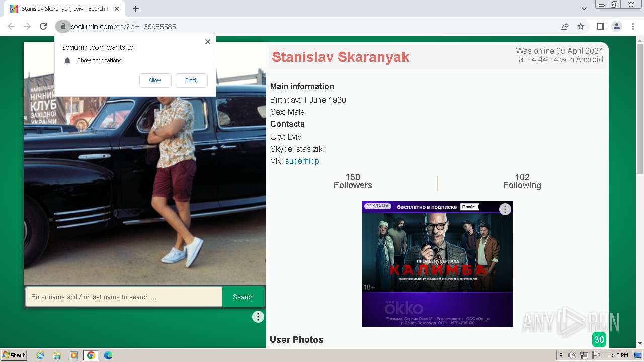Click the 'User Photos' heading
Viewport: 644px width, 362px height.
click(296, 340)
